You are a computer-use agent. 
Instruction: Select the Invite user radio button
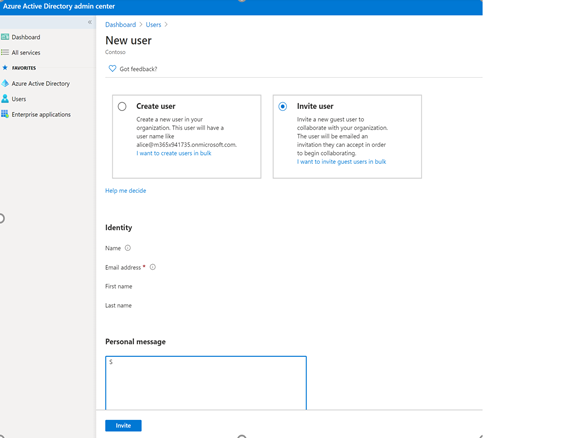tap(282, 106)
